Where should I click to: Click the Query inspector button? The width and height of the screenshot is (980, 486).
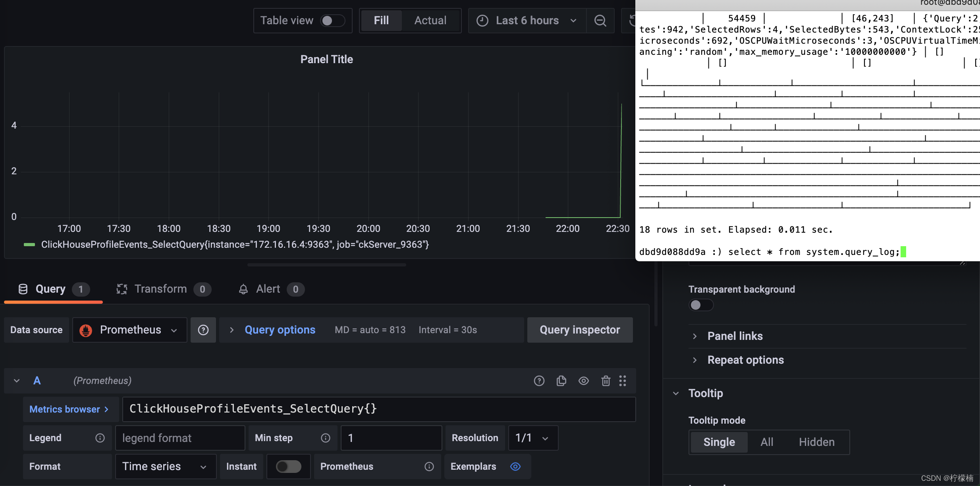[580, 329]
